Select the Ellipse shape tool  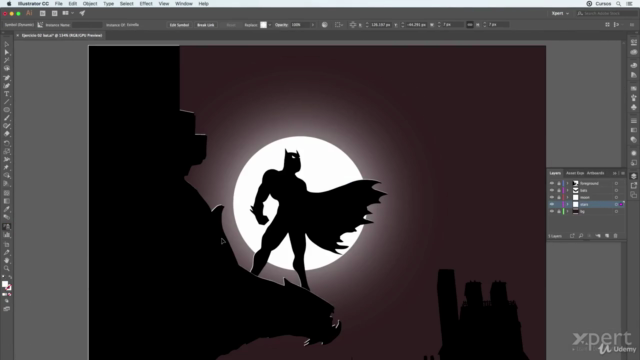7,110
